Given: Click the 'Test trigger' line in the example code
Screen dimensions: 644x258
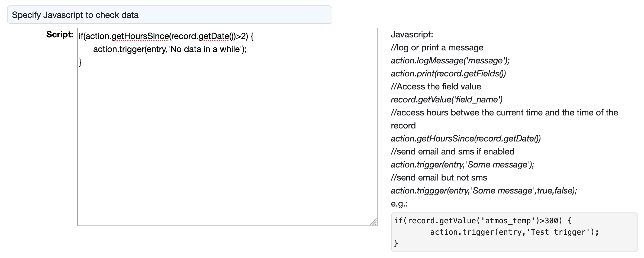Looking at the screenshot, I should point(514,232).
